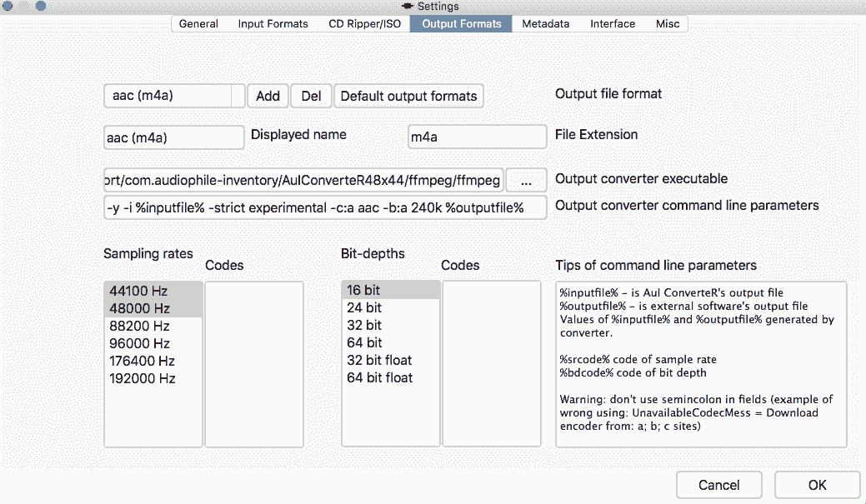Edit the Displayed name field

click(174, 137)
